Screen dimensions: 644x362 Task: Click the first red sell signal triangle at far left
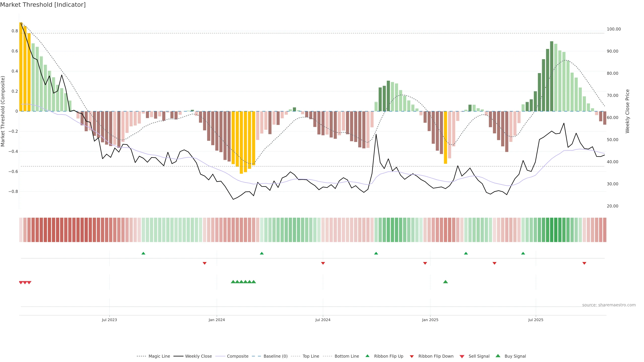click(21, 283)
